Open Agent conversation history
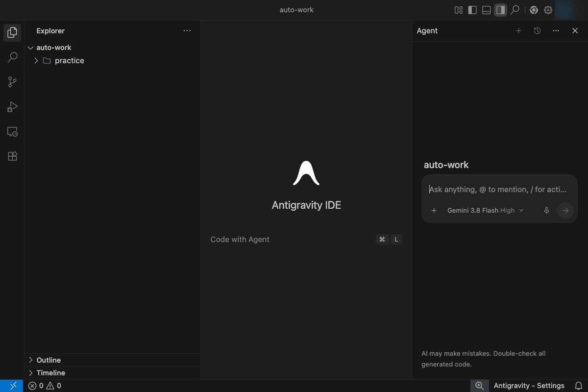588x392 pixels. tap(537, 30)
